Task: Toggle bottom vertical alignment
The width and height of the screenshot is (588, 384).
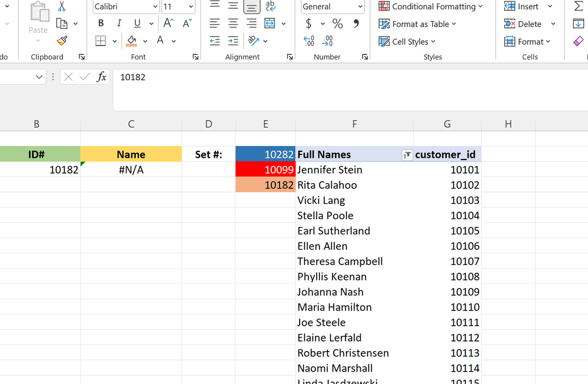Action: click(x=251, y=6)
